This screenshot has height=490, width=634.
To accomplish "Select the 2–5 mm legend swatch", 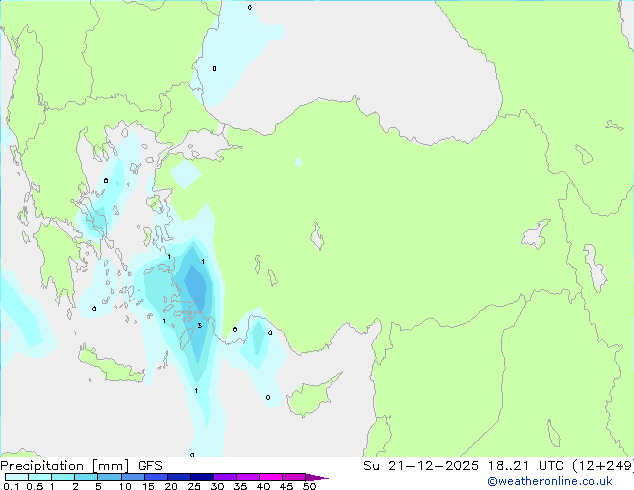I will (x=86, y=477).
